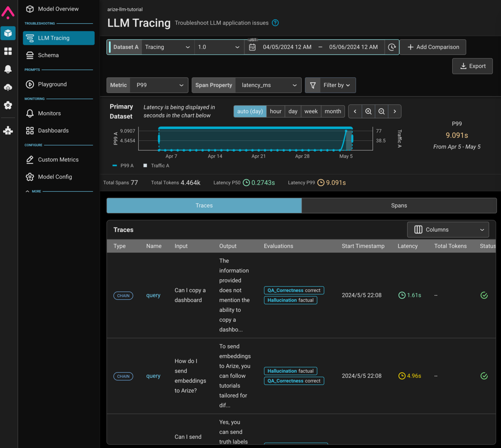Click the QA_Correctness correct tag in first row

click(x=294, y=290)
